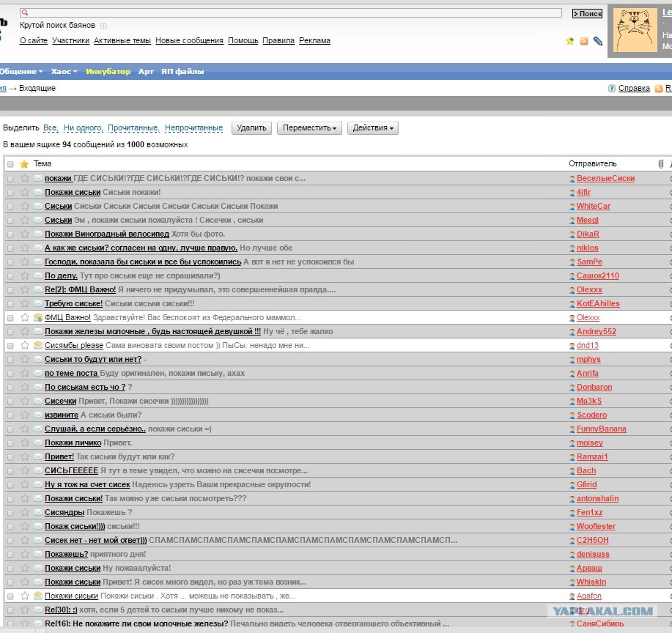Image resolution: width=672 pixels, height=633 pixels.
Task: Click the paperclip attachment column header icon
Action: pos(660,164)
